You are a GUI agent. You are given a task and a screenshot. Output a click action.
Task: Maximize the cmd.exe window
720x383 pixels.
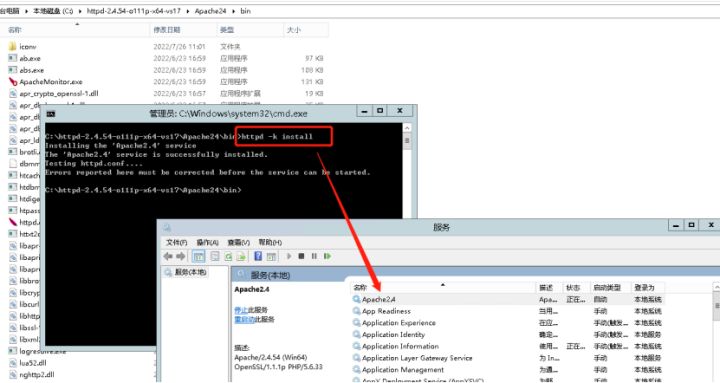(x=380, y=111)
